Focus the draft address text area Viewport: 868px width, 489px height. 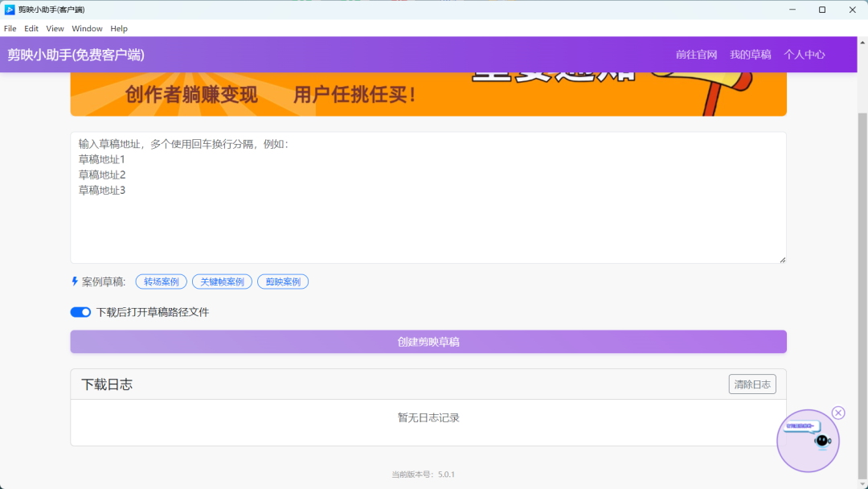coord(428,197)
